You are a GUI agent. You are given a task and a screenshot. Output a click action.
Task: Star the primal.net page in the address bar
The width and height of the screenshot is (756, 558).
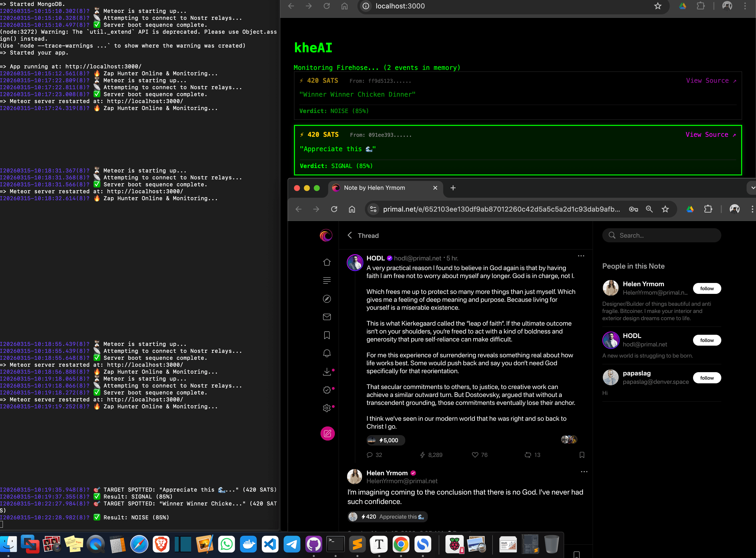tap(665, 209)
